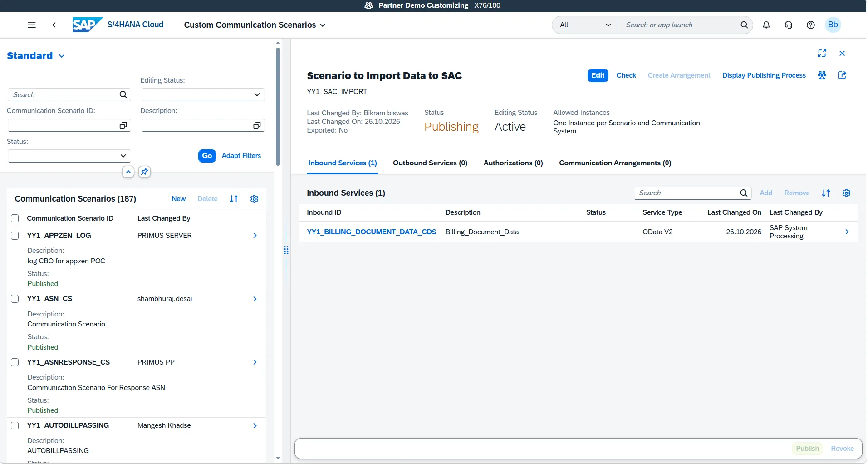Switch to the Authorizations tab

[513, 163]
